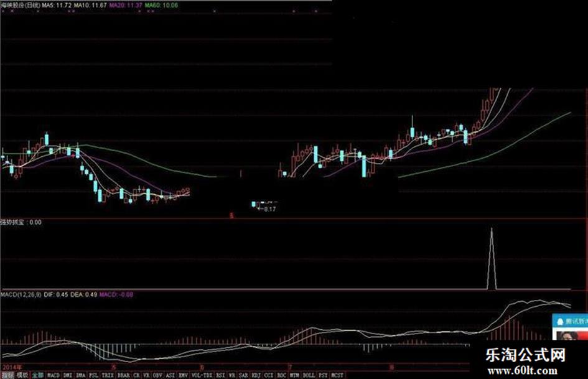Choose the KDJ indicator tab

point(256,375)
